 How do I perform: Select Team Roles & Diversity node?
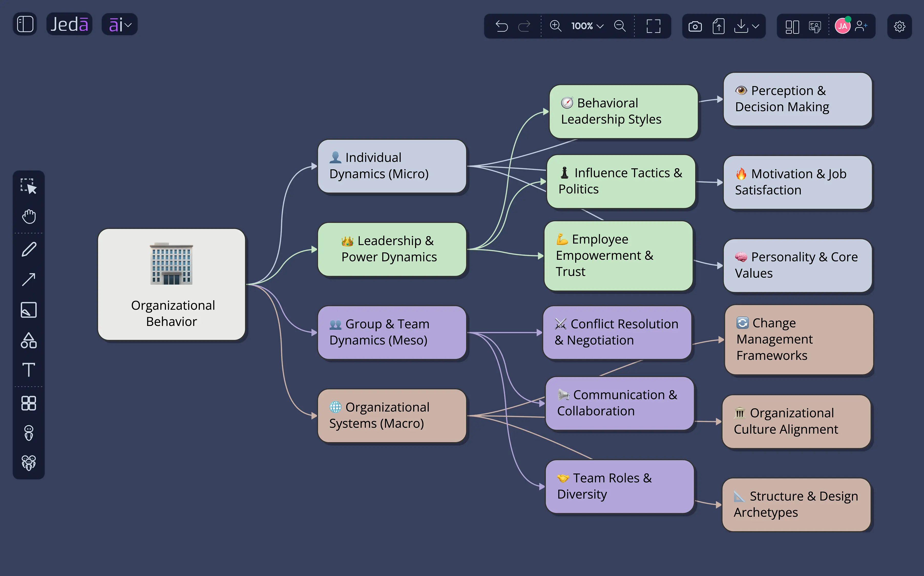pyautogui.click(x=619, y=487)
